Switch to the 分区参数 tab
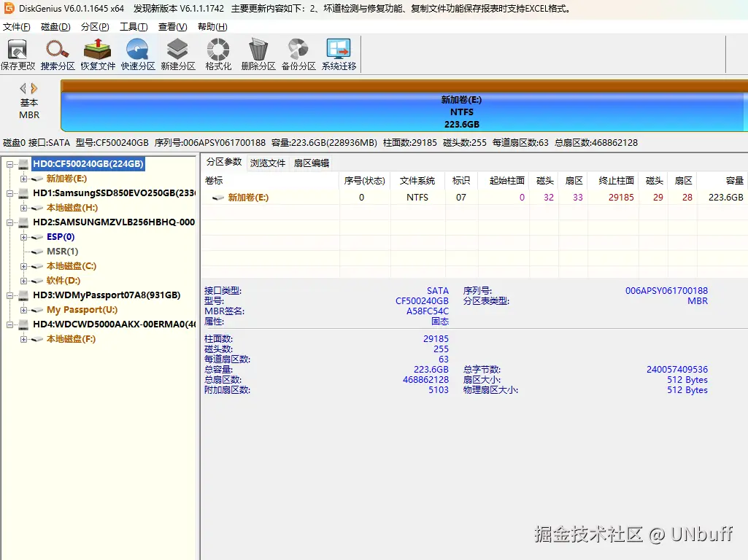 224,162
